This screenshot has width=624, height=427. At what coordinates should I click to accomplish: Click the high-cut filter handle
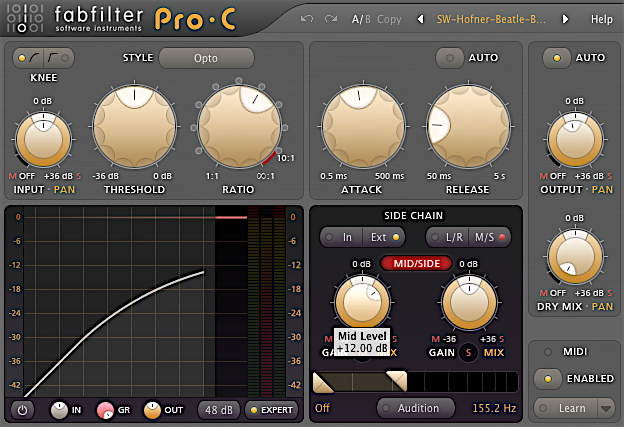[x=397, y=382]
